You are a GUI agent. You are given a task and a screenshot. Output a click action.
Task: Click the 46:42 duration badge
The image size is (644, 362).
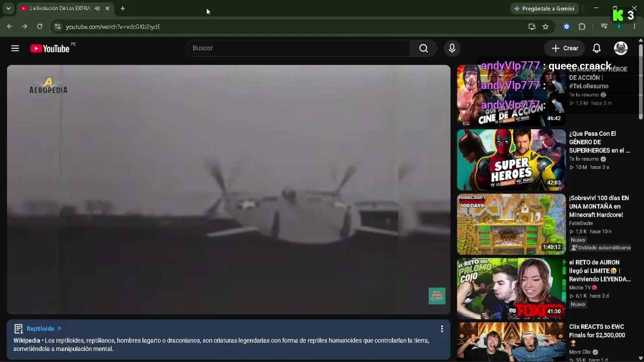554,119
